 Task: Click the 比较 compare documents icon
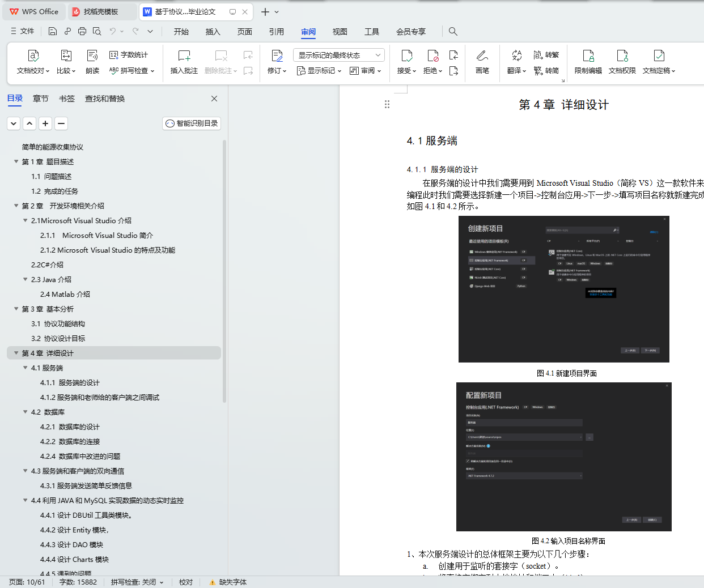click(x=66, y=56)
